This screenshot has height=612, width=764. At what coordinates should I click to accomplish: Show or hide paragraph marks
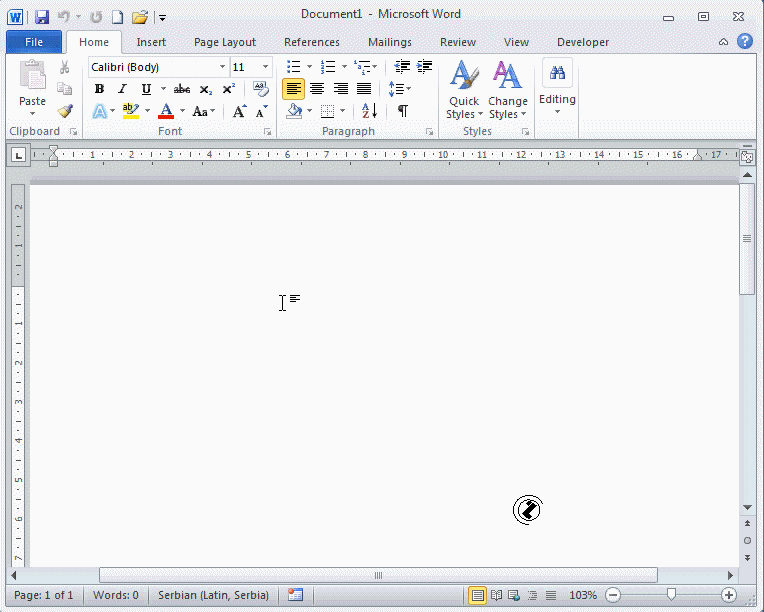pyautogui.click(x=402, y=111)
